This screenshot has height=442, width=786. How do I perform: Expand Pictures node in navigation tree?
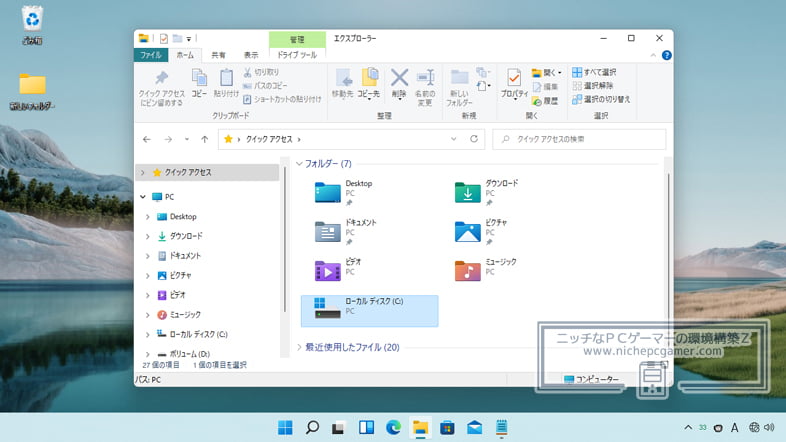(x=147, y=276)
